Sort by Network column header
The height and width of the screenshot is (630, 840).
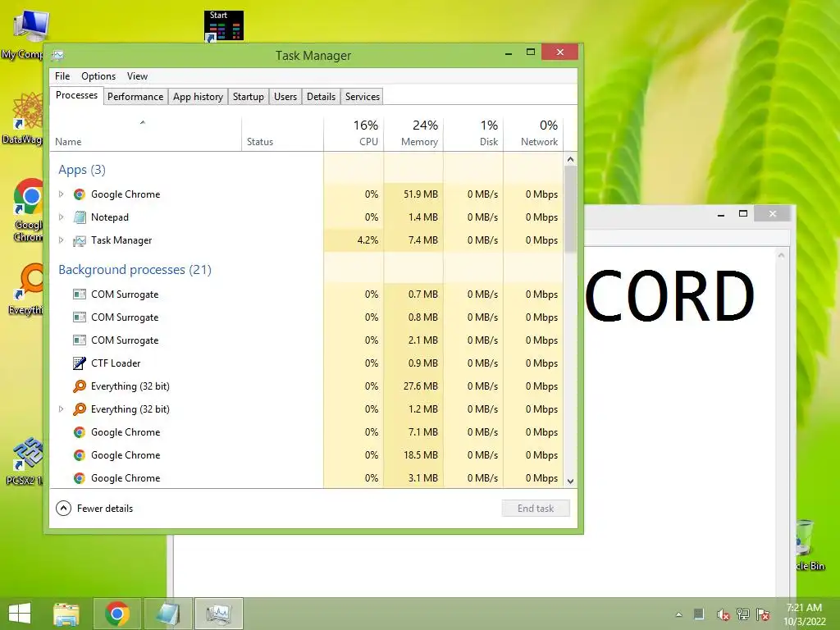[x=533, y=135]
